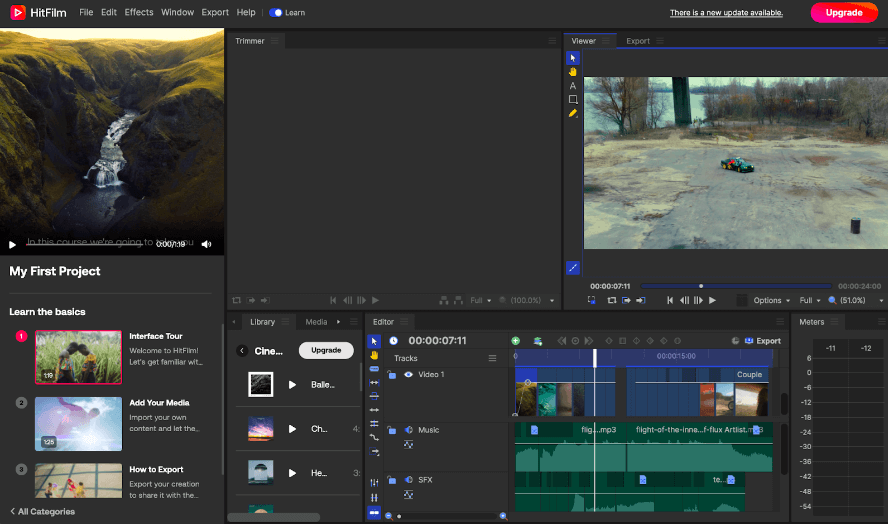The width and height of the screenshot is (888, 524).
Task: Set out point in the Viewer controls
Action: [641, 300]
